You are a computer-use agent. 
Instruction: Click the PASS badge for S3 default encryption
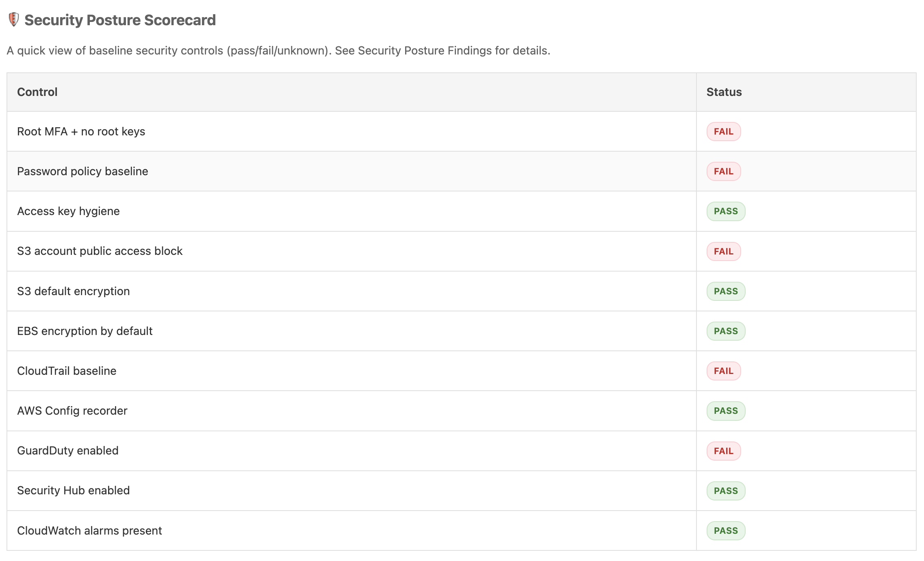click(x=726, y=291)
